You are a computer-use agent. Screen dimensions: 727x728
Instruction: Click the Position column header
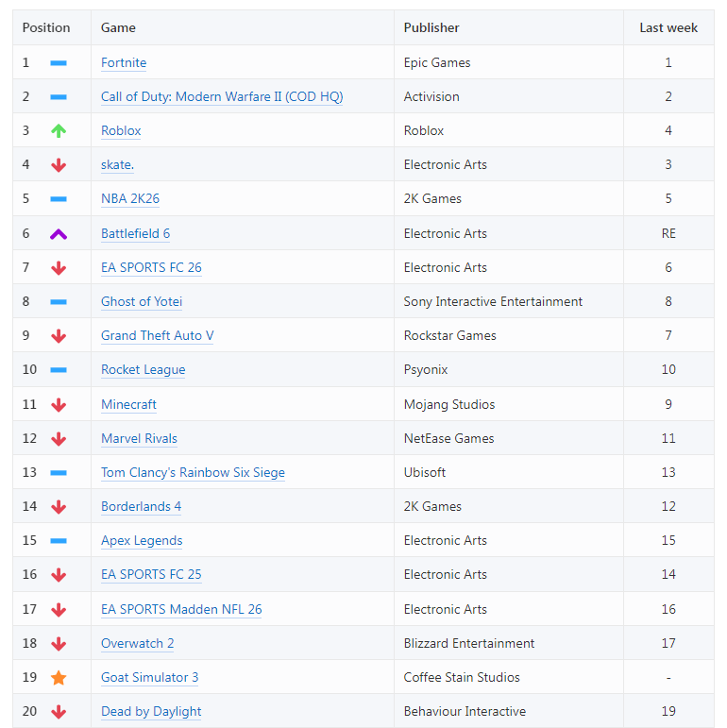click(x=46, y=28)
